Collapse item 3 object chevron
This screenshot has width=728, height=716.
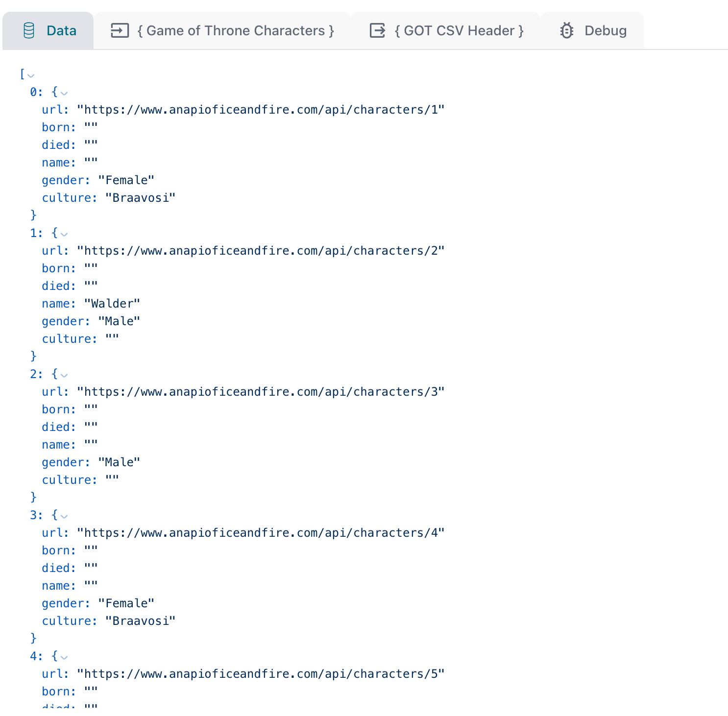click(64, 516)
